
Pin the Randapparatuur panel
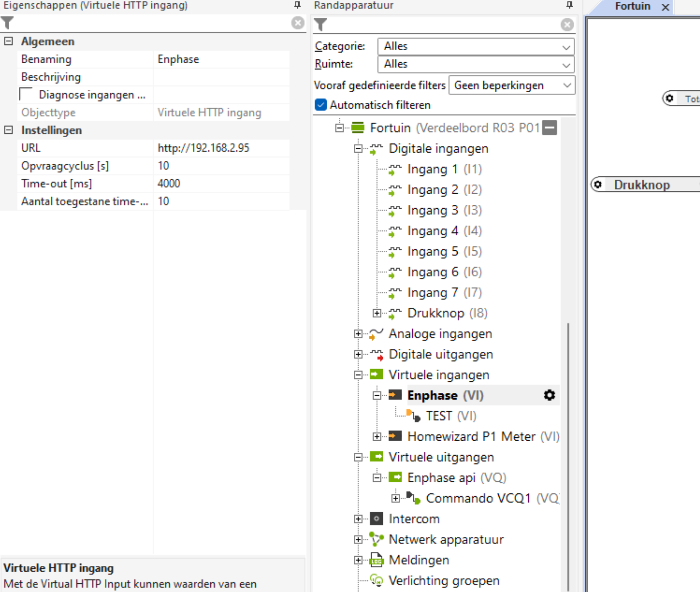tap(569, 5)
